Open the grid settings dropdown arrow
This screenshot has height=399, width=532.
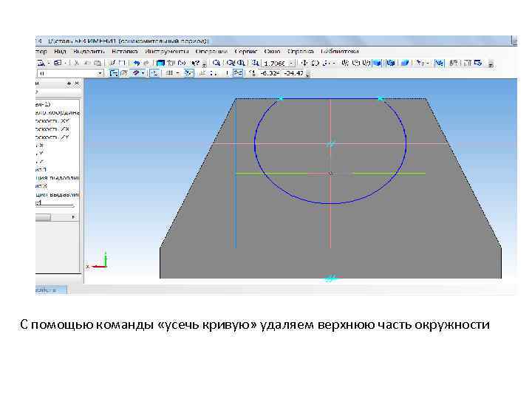[178, 73]
